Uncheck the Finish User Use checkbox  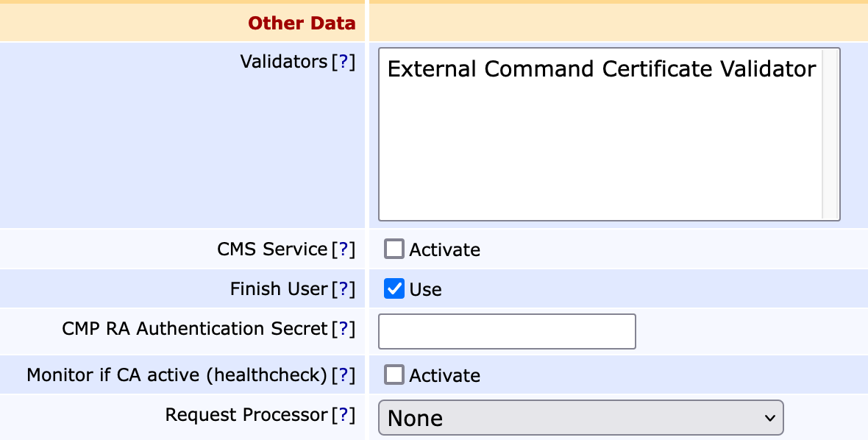coord(394,289)
